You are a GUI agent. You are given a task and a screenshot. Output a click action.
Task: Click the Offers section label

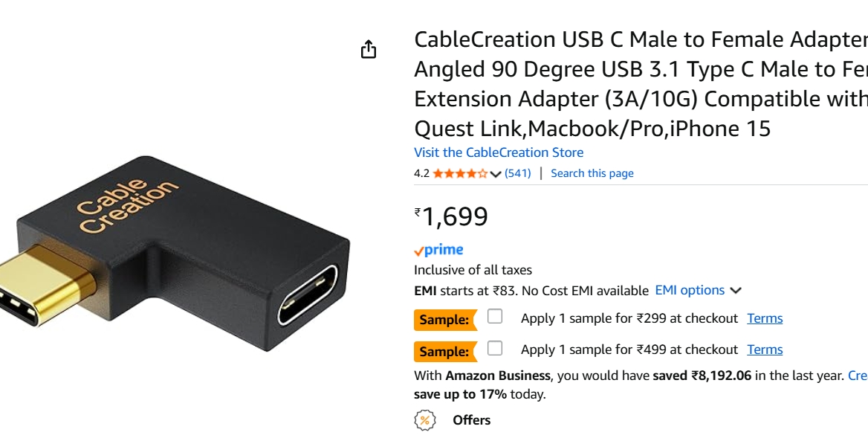point(471,420)
